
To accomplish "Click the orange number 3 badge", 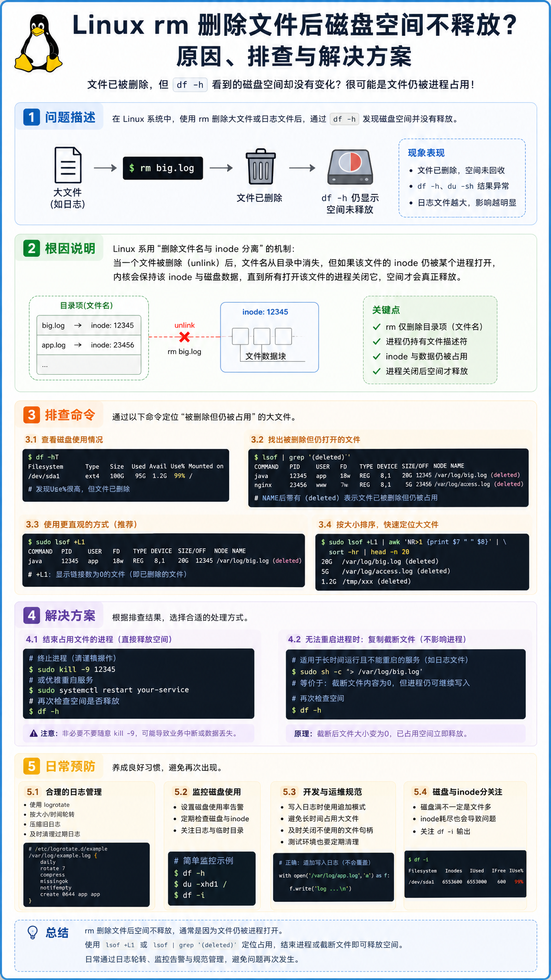I will coord(32,415).
